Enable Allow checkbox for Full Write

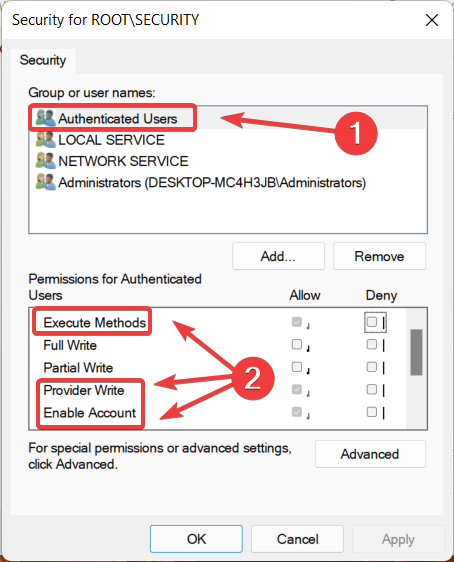pos(297,344)
